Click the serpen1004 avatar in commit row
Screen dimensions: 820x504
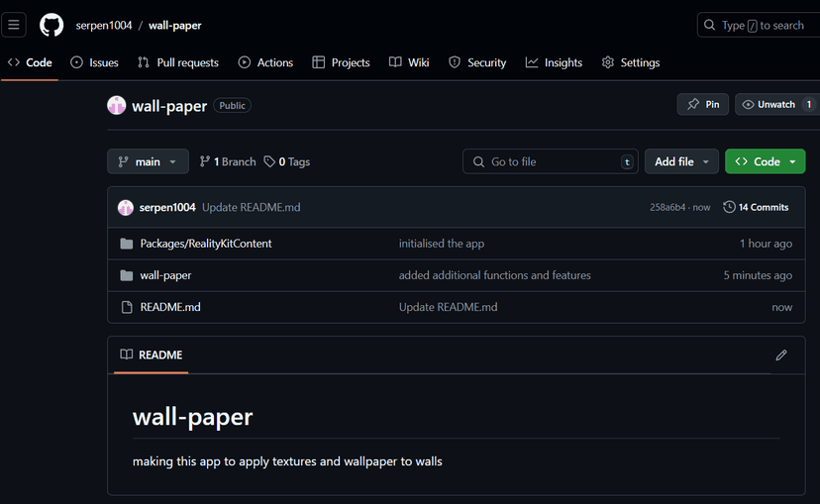[126, 207]
